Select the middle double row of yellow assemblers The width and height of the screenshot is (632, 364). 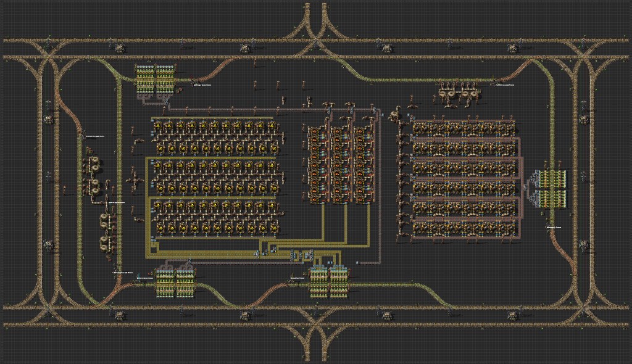pyautogui.click(x=217, y=176)
